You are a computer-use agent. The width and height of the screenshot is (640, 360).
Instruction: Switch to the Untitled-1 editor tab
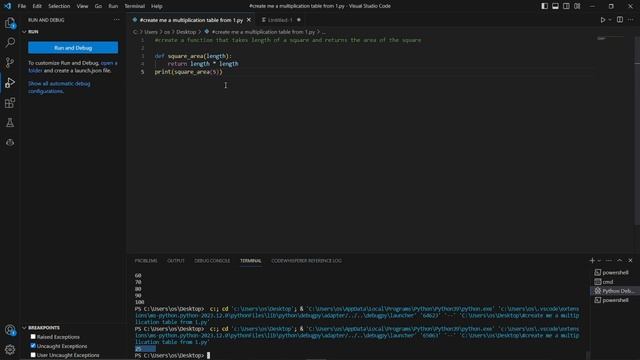click(280, 20)
